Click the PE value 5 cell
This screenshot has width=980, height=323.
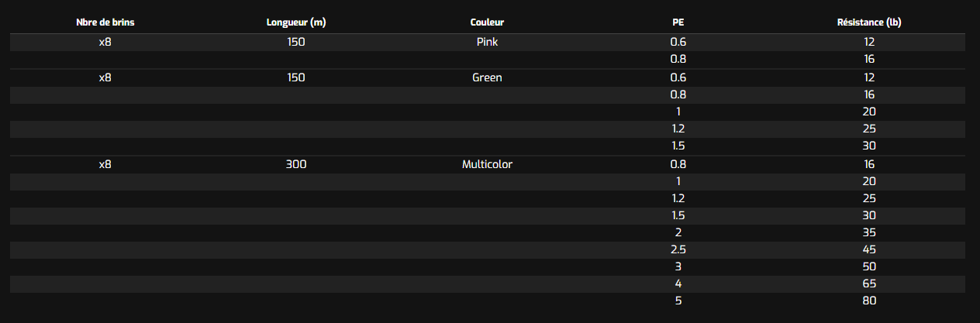point(678,301)
